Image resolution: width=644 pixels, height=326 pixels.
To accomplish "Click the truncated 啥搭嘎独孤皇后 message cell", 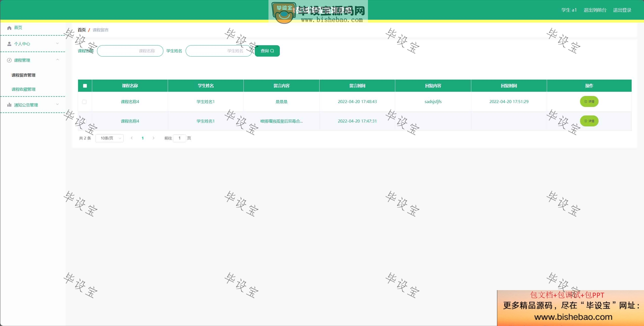I will point(281,121).
